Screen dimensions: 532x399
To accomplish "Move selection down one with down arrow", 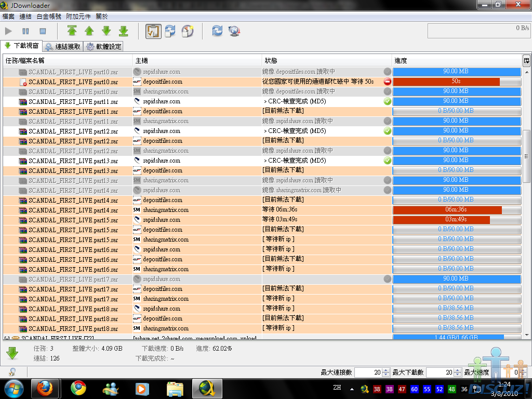I will click(107, 31).
